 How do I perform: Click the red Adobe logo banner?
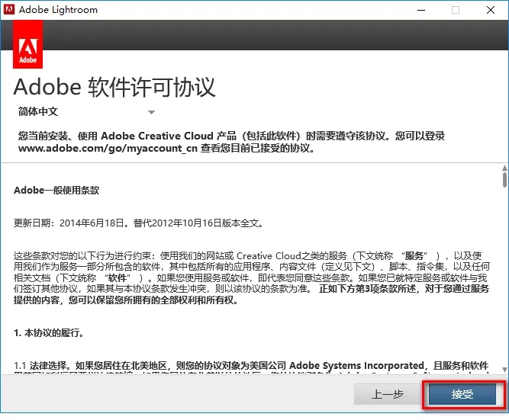point(28,43)
